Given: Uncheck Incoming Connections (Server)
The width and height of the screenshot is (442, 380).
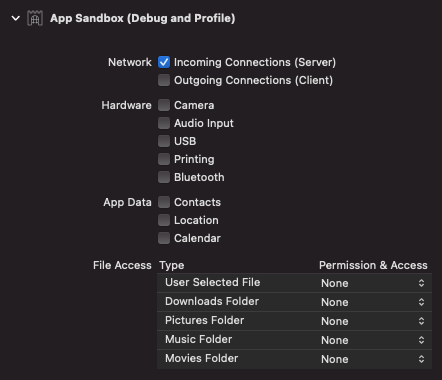Looking at the screenshot, I should pyautogui.click(x=164, y=62).
